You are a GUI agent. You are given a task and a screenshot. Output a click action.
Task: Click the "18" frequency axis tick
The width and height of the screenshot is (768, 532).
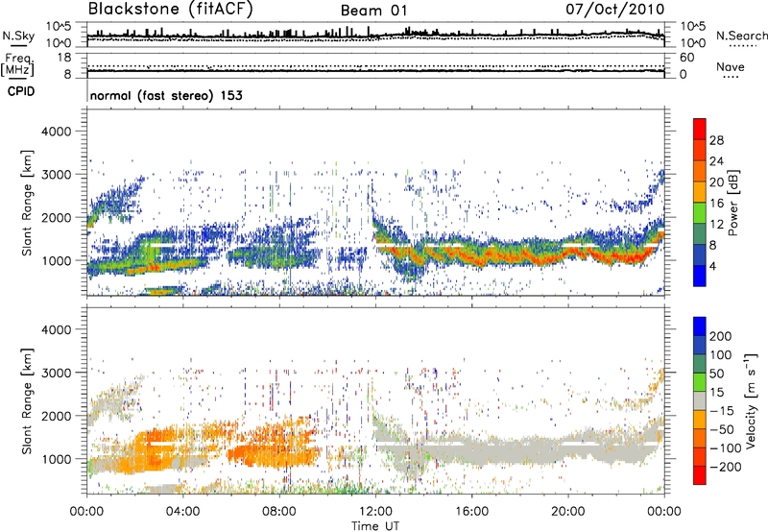tap(64, 58)
